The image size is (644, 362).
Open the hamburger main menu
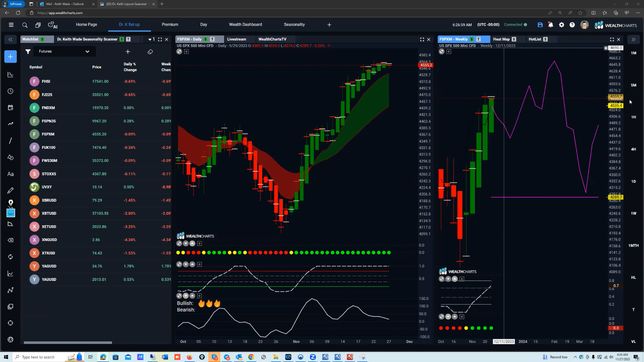(x=11, y=25)
